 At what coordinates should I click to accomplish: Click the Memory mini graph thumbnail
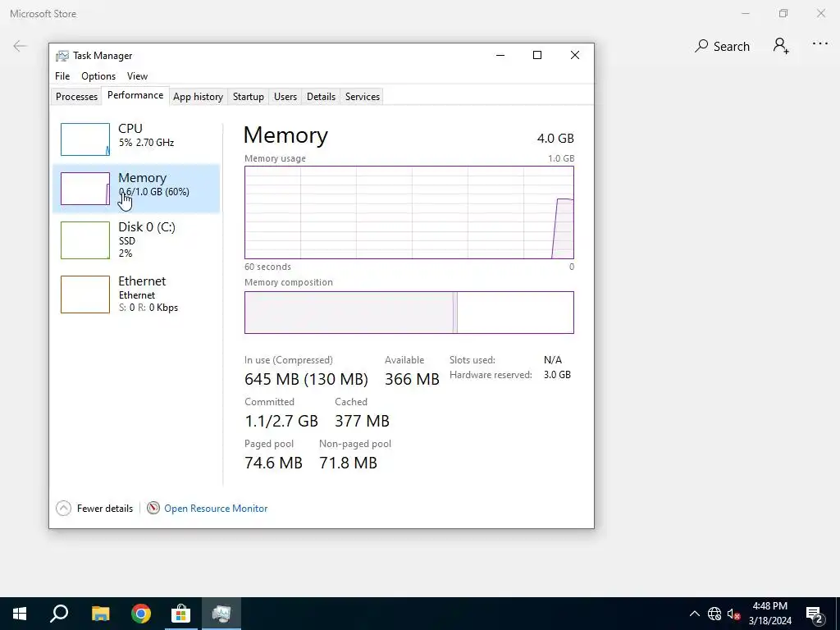(x=85, y=189)
